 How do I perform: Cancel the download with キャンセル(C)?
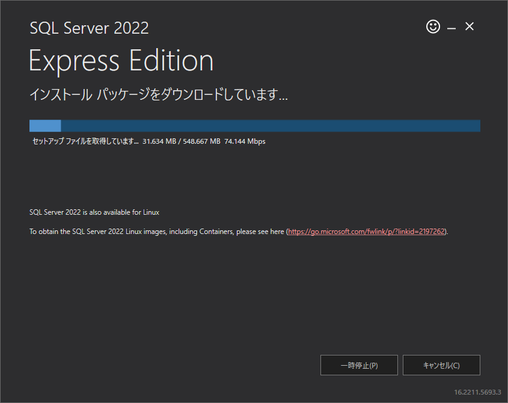click(x=441, y=365)
